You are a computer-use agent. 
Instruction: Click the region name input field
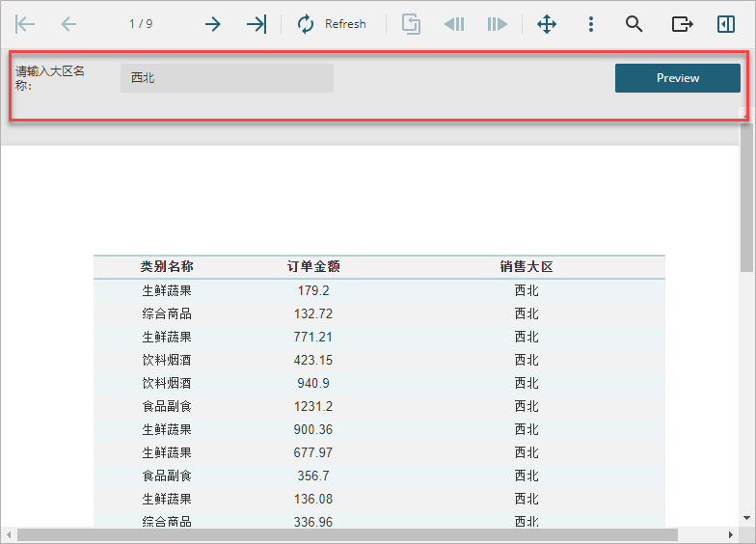[x=227, y=78]
